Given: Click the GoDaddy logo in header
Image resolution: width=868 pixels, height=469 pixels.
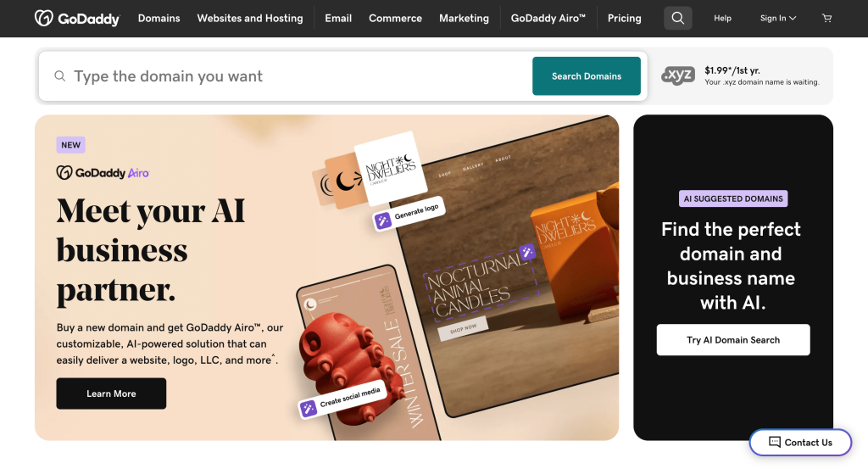Looking at the screenshot, I should click(x=77, y=19).
